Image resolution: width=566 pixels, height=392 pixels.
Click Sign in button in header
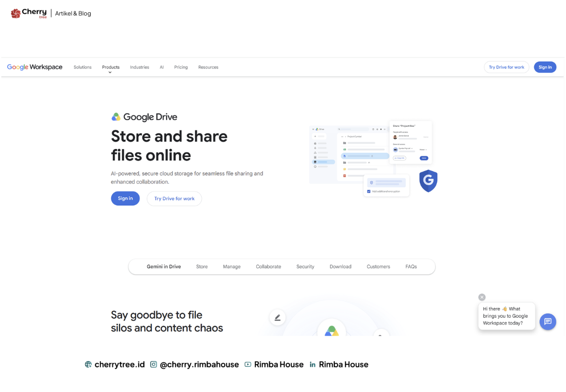pos(545,67)
